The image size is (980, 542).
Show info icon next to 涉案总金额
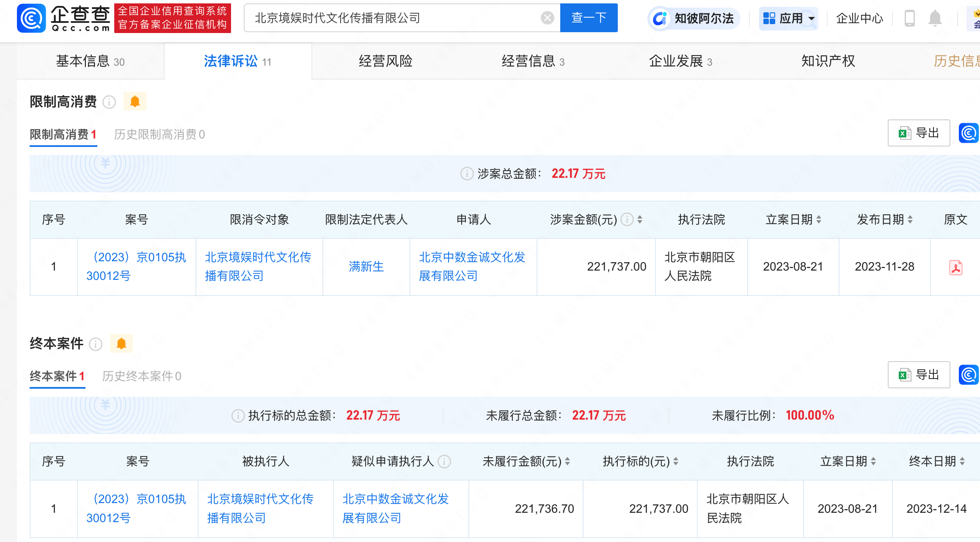tap(467, 174)
